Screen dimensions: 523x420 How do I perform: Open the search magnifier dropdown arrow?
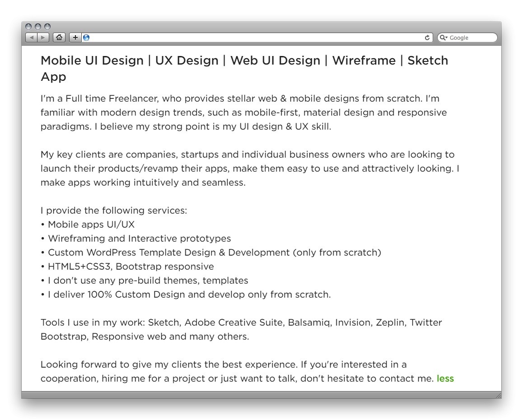444,38
